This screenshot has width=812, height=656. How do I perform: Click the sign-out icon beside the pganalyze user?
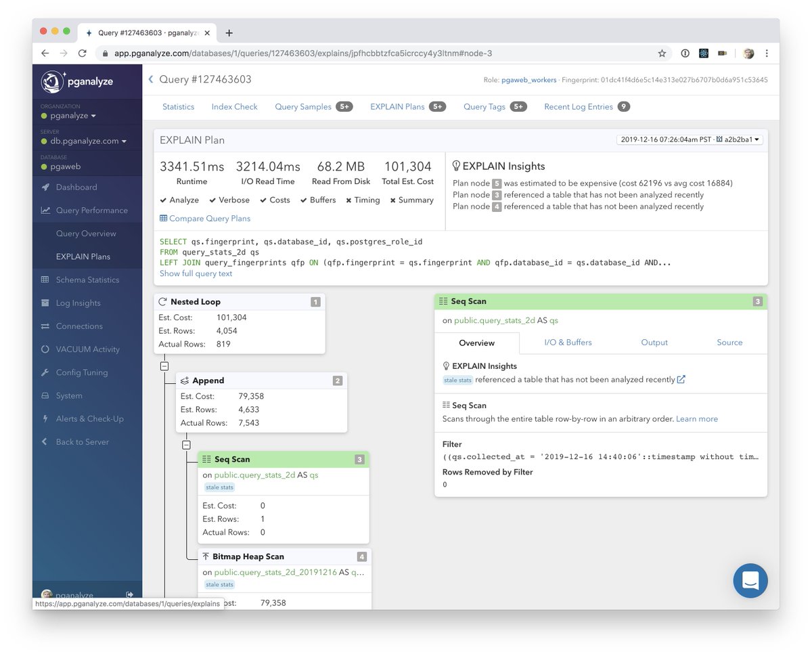pyautogui.click(x=129, y=594)
